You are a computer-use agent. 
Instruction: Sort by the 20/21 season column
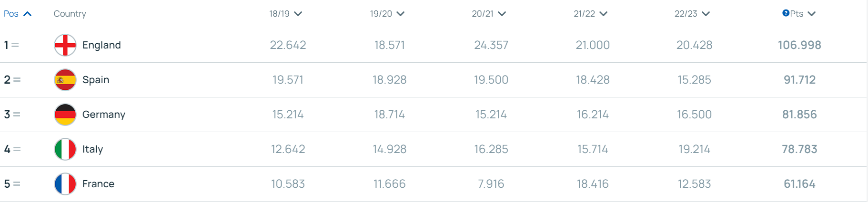(x=488, y=14)
